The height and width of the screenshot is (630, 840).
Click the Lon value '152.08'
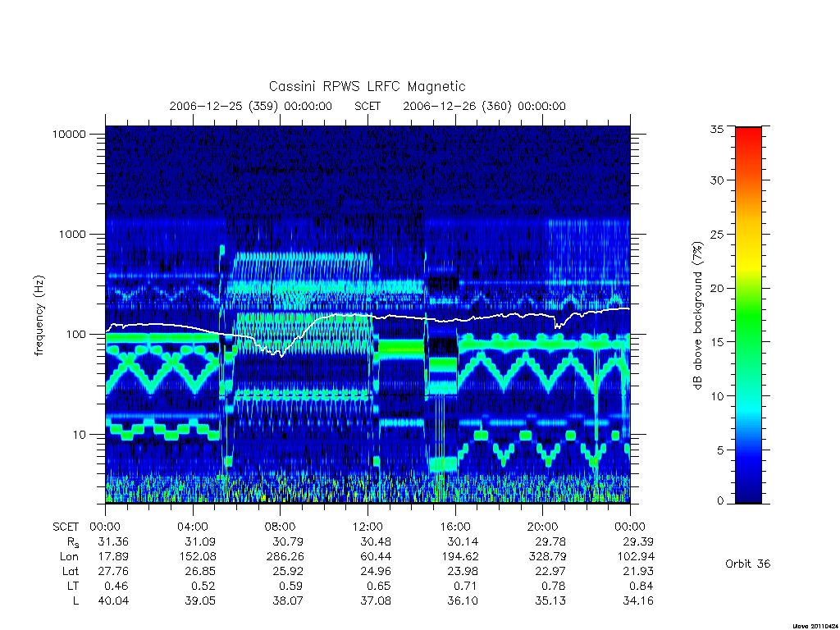tap(197, 557)
